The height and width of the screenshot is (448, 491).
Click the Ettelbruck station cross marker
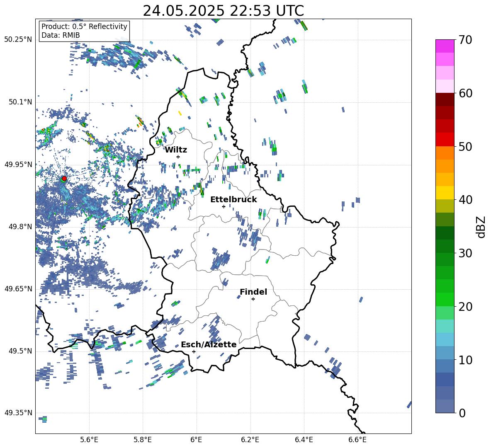click(224, 206)
